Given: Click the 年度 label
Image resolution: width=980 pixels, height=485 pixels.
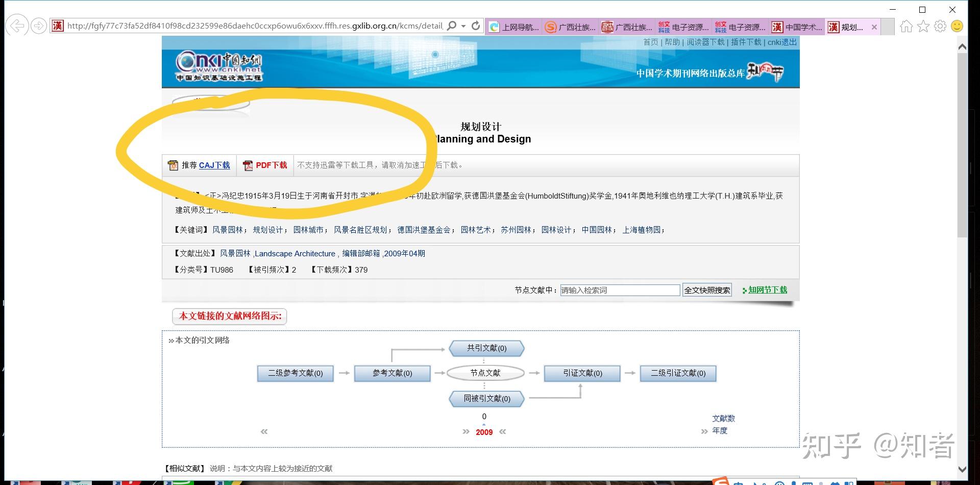Looking at the screenshot, I should click(x=720, y=431).
